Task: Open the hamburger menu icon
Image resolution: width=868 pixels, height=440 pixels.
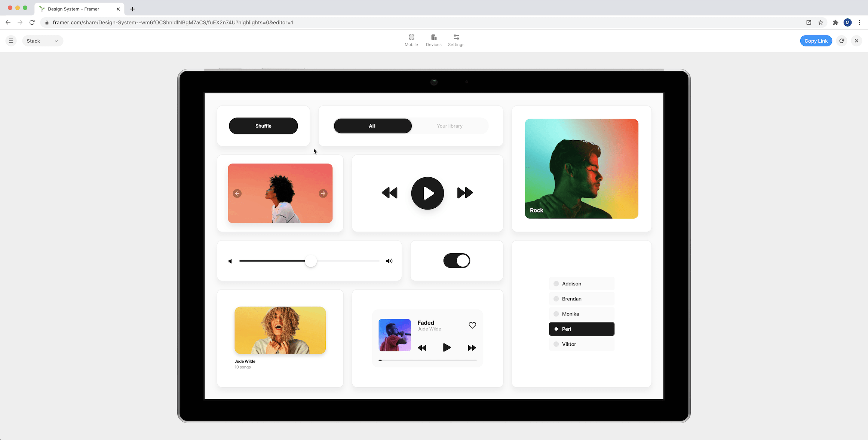Action: (11, 41)
